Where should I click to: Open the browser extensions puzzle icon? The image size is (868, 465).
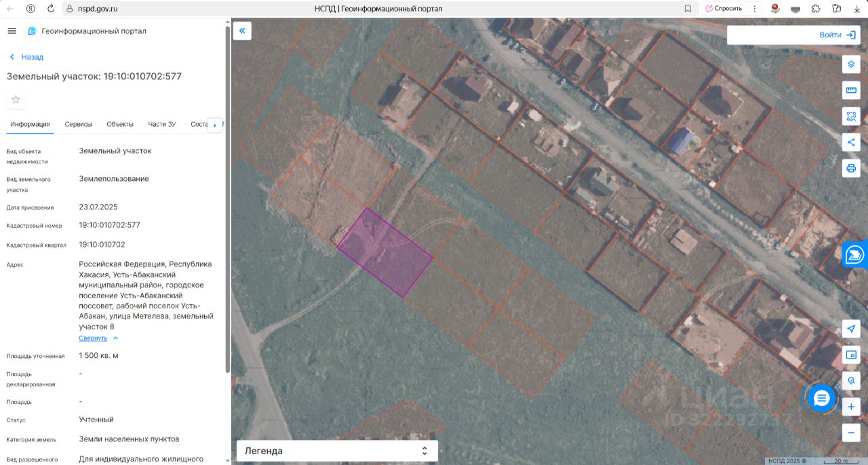click(816, 9)
